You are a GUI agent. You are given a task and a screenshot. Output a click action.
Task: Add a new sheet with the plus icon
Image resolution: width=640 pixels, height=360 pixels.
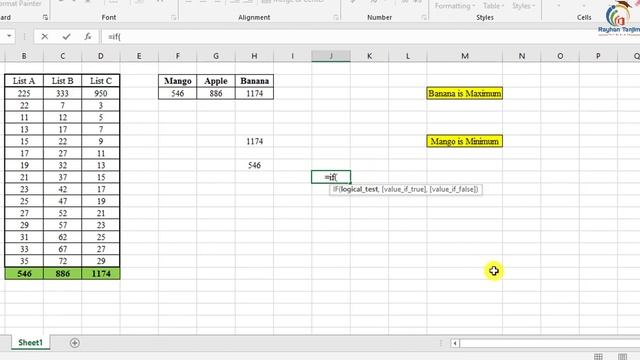[x=74, y=343]
